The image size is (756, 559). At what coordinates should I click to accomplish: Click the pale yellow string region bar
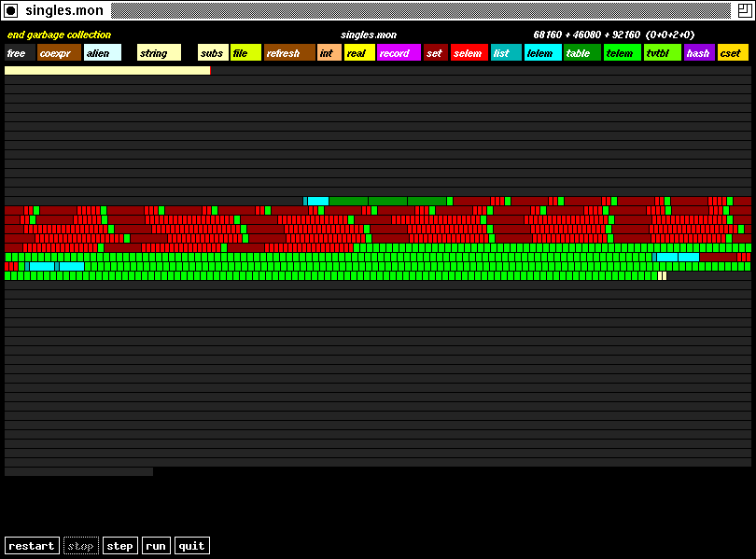107,70
